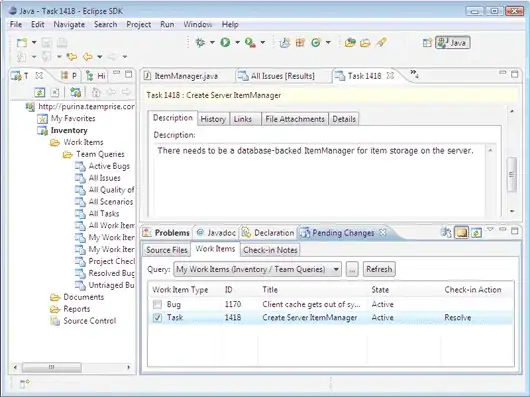Image resolution: width=530 pixels, height=397 pixels.
Task: Check the Bug 1170 work item checkbox
Action: coord(157,304)
